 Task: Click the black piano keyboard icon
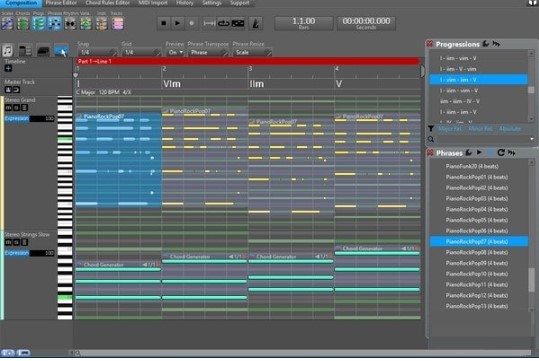(x=43, y=51)
